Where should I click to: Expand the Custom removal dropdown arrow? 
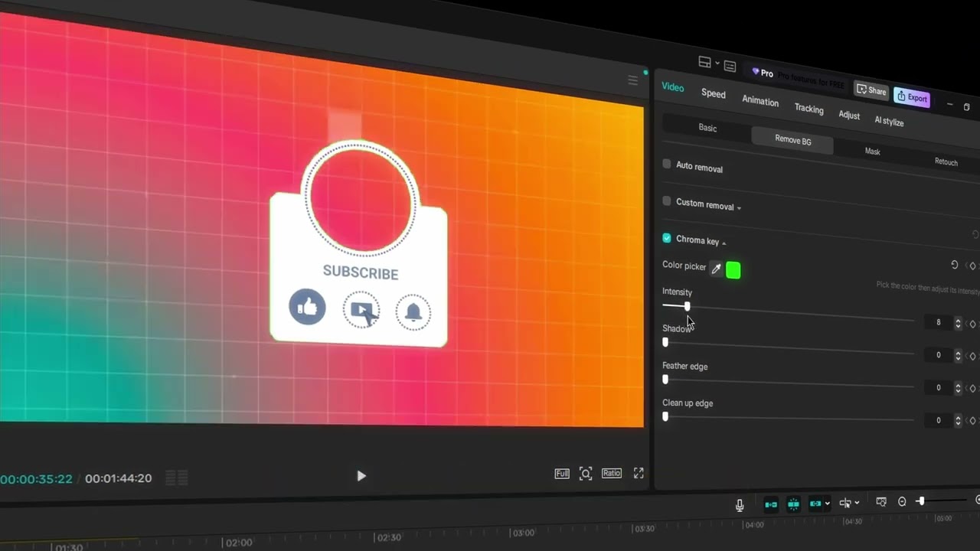[x=739, y=207]
